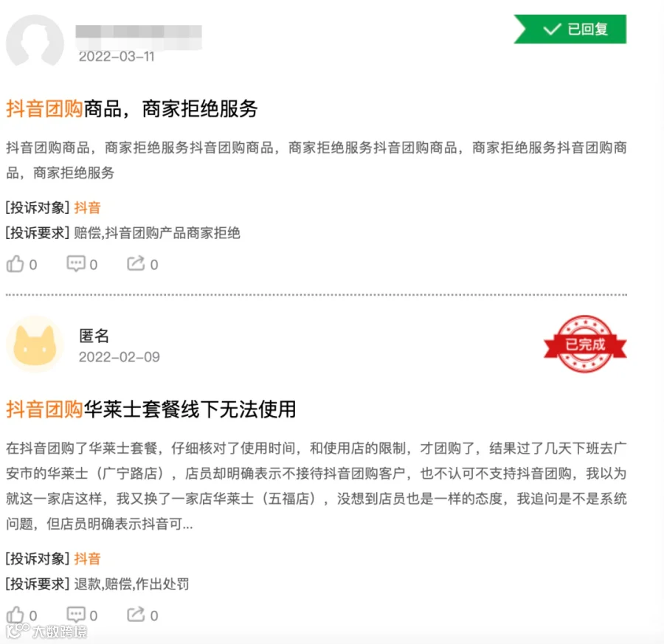The width and height of the screenshot is (664, 644).
Task: Open the anonymous cat avatar
Action: coord(35,344)
